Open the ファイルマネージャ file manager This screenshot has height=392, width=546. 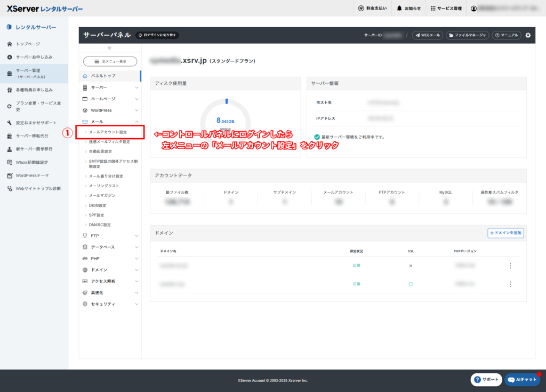pos(467,35)
